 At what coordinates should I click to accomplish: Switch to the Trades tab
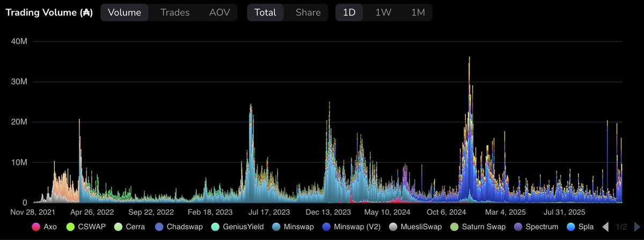pyautogui.click(x=175, y=12)
